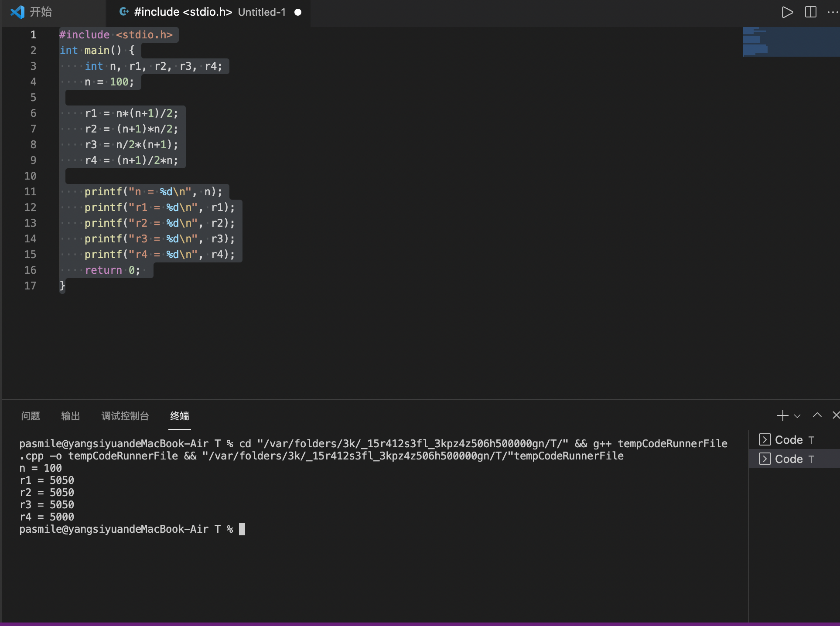Click line number 9 in the gutter
This screenshot has width=840, height=626.
coord(33,160)
